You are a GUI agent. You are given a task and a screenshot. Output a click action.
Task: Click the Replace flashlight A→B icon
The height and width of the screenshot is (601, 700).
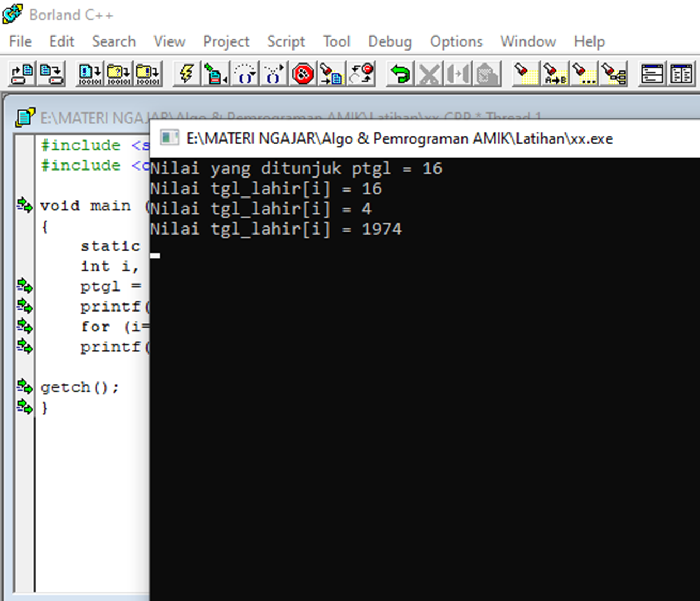pos(555,74)
